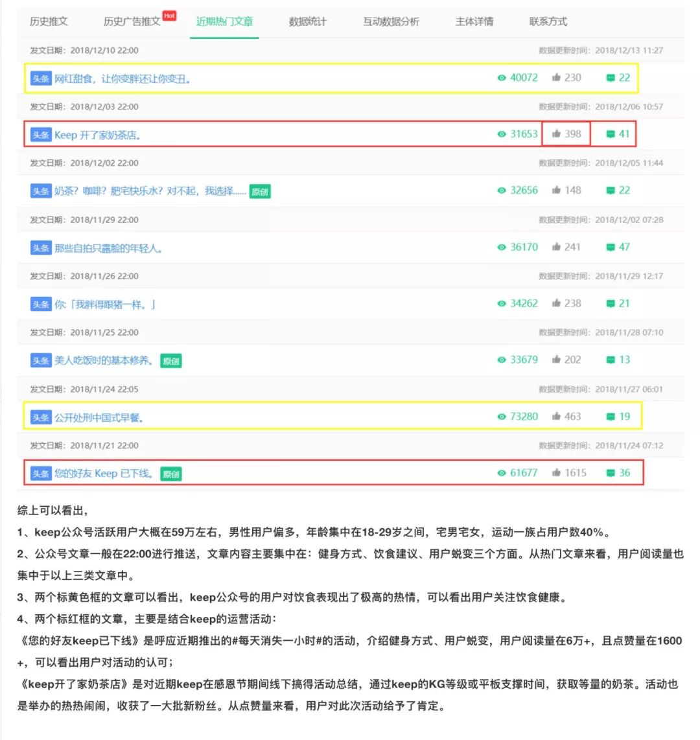The height and width of the screenshot is (740, 700).
Task: Click 原创 tag on 奶茶？咖啡？ article
Action: click(260, 192)
